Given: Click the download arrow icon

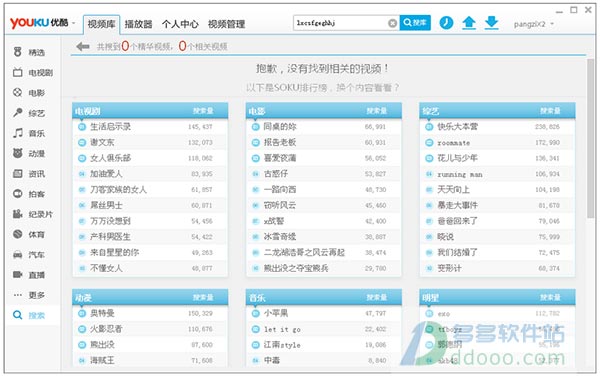Looking at the screenshot, I should (x=491, y=23).
